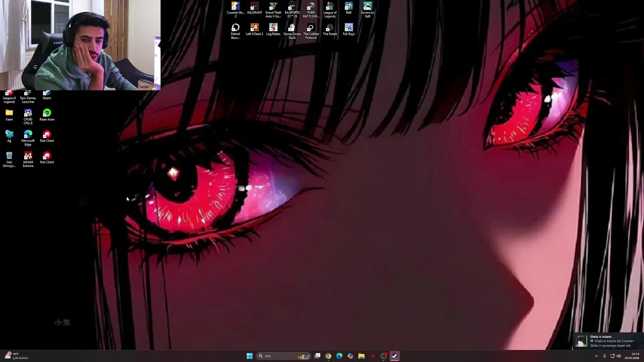Open the Counter-Strike 2 desktop shortcut
644x362 pixels.
click(x=235, y=10)
